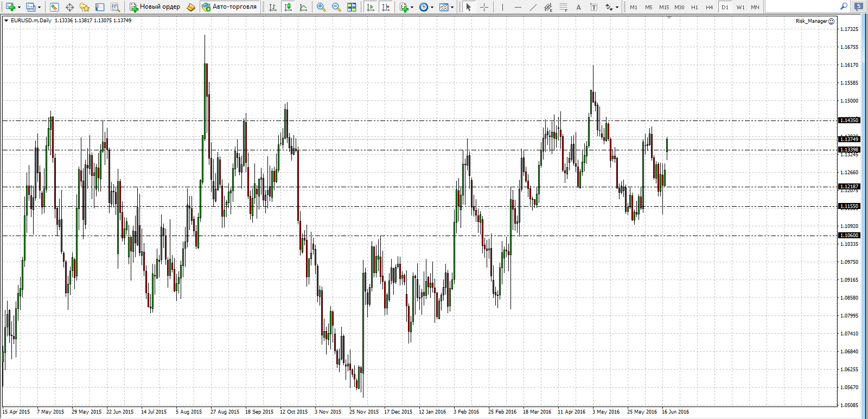Toggle chart auto scroll
This screenshot has width=868, height=419.
pos(371,7)
